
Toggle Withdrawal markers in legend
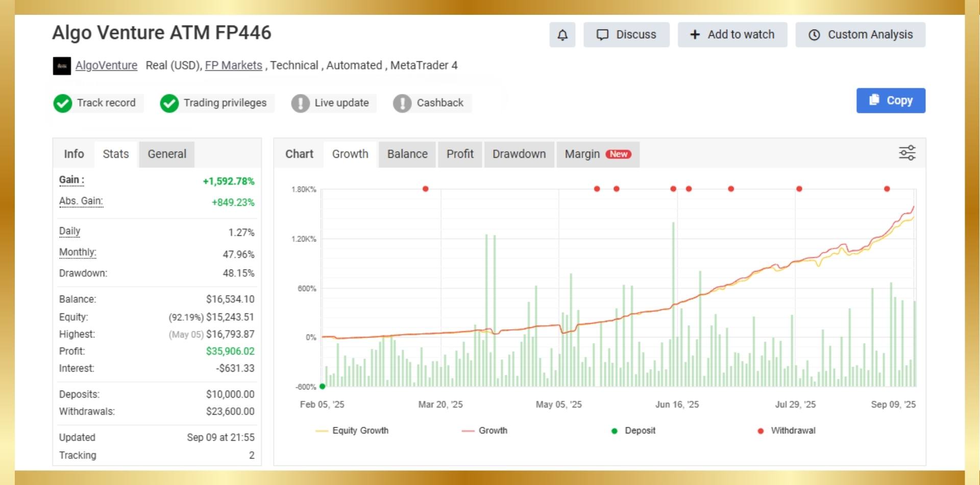(x=787, y=430)
